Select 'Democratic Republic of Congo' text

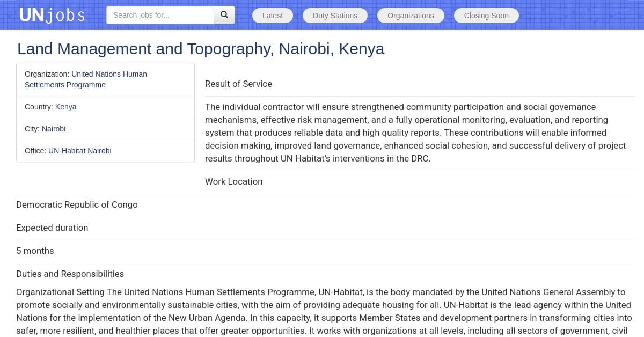(77, 204)
